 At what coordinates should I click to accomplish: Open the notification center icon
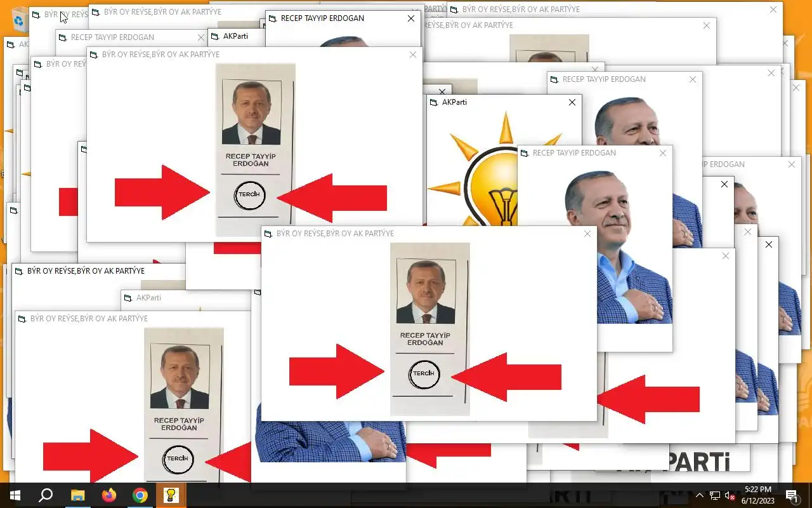tap(792, 495)
